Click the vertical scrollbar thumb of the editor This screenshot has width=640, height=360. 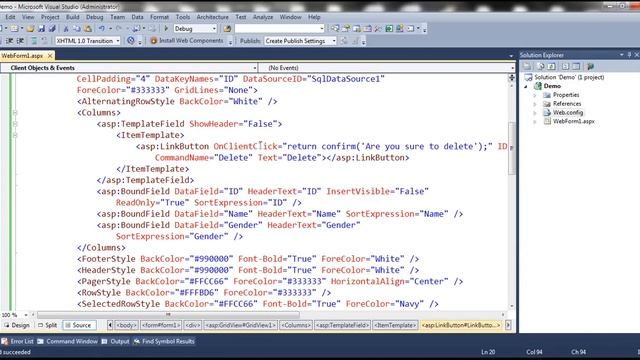click(x=511, y=149)
